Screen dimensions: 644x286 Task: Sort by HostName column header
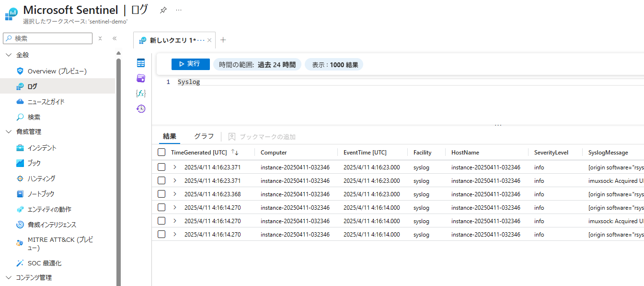(x=465, y=153)
